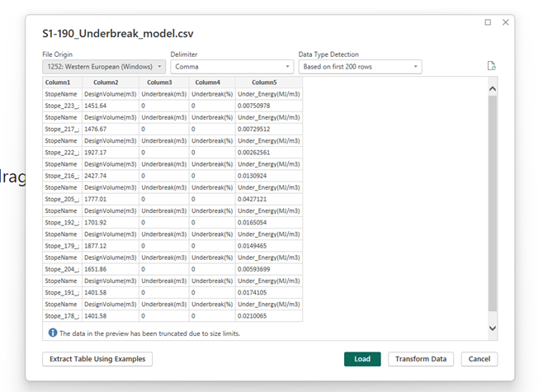
Task: Click the Stope_204_ cell
Action: coord(63,269)
